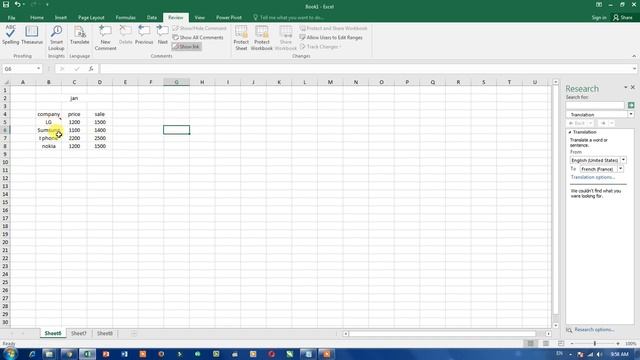Click the Share Workbook icon

pos(286,38)
